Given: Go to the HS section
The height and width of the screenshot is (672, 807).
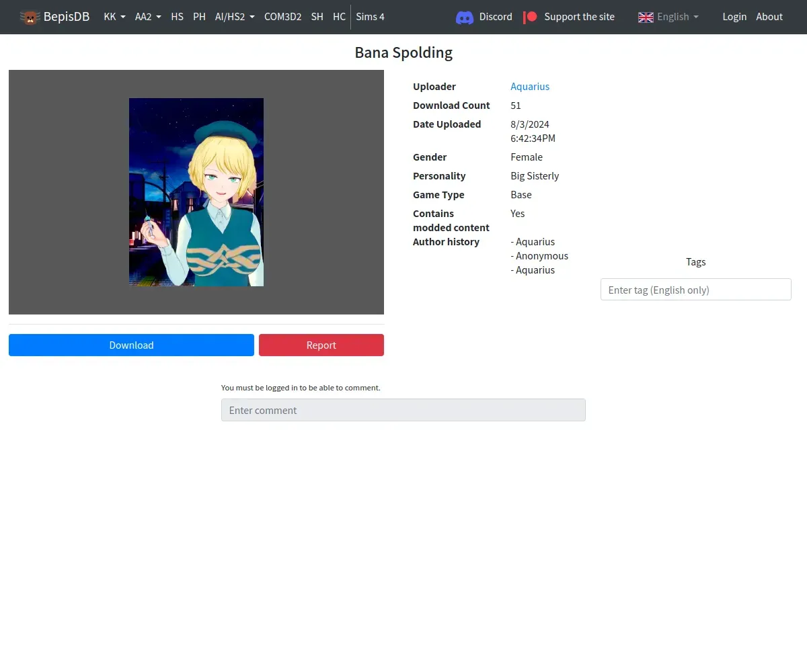Looking at the screenshot, I should (x=177, y=17).
